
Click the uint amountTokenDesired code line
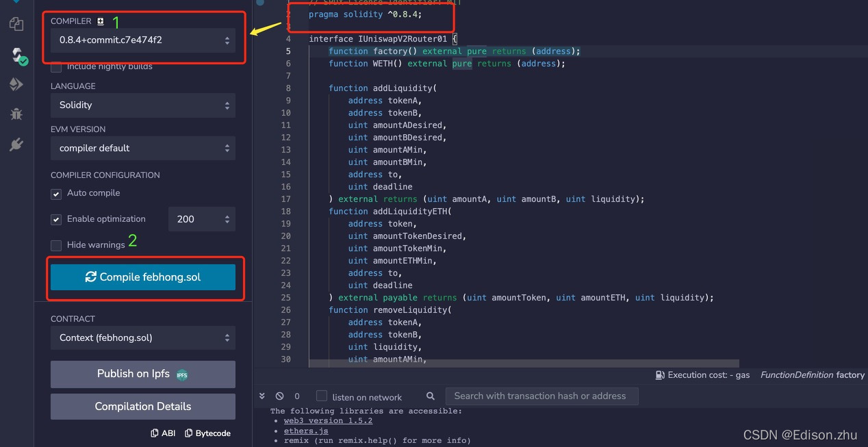407,236
